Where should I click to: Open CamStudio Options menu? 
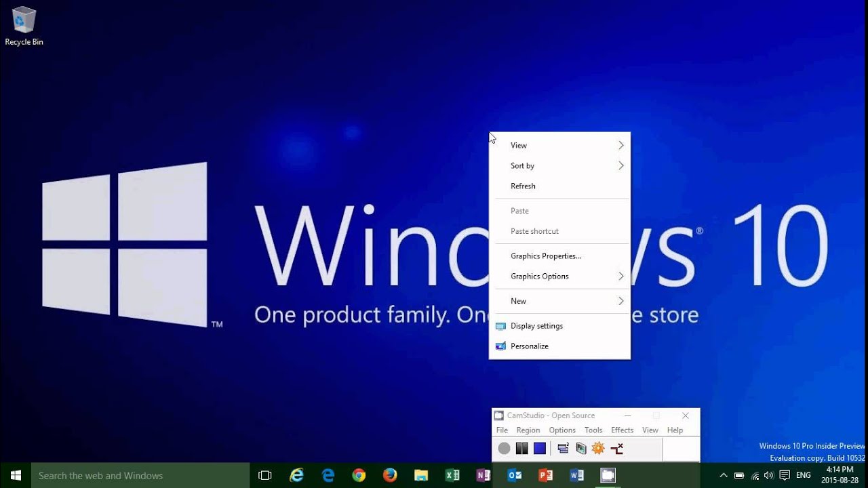pos(562,430)
